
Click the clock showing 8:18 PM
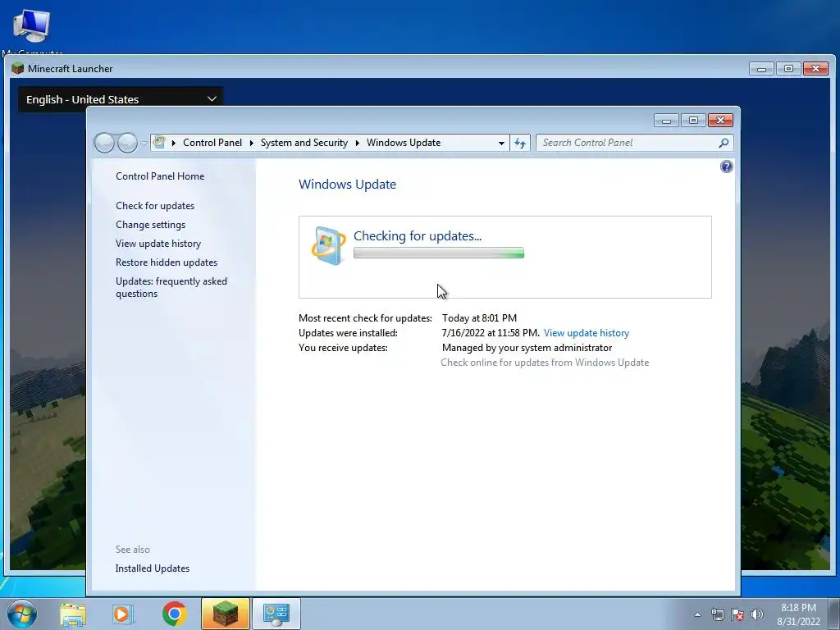coord(798,608)
